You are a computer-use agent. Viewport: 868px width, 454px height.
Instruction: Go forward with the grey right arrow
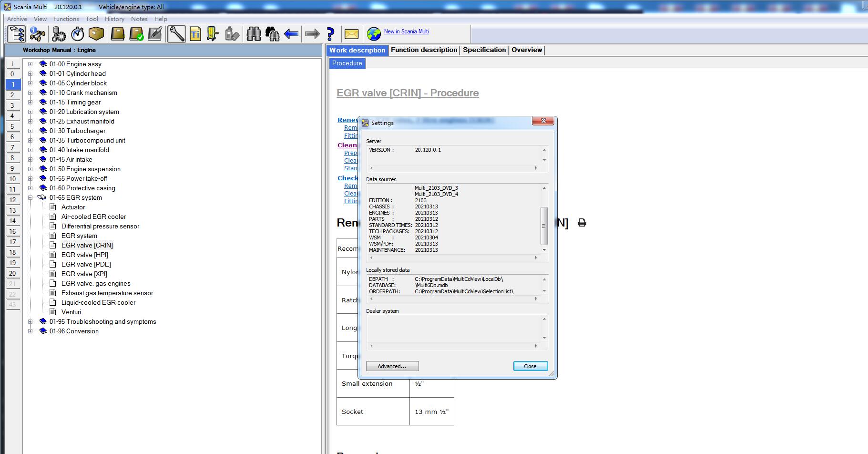[x=312, y=34]
